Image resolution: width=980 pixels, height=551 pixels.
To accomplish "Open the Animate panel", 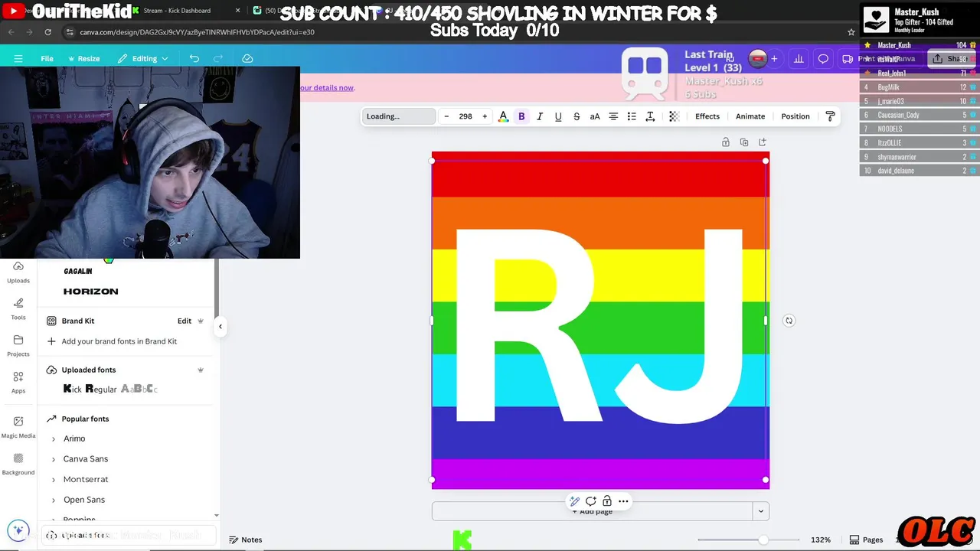I will [750, 116].
